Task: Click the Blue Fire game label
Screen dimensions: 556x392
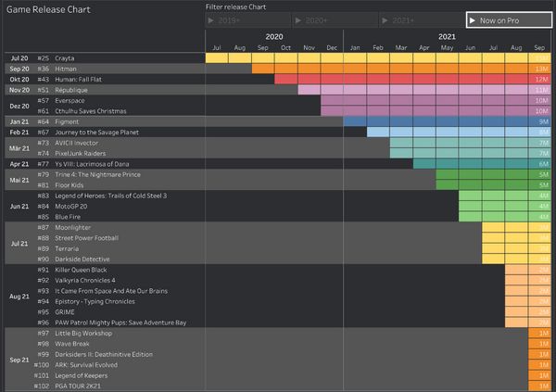Action: 68,217
